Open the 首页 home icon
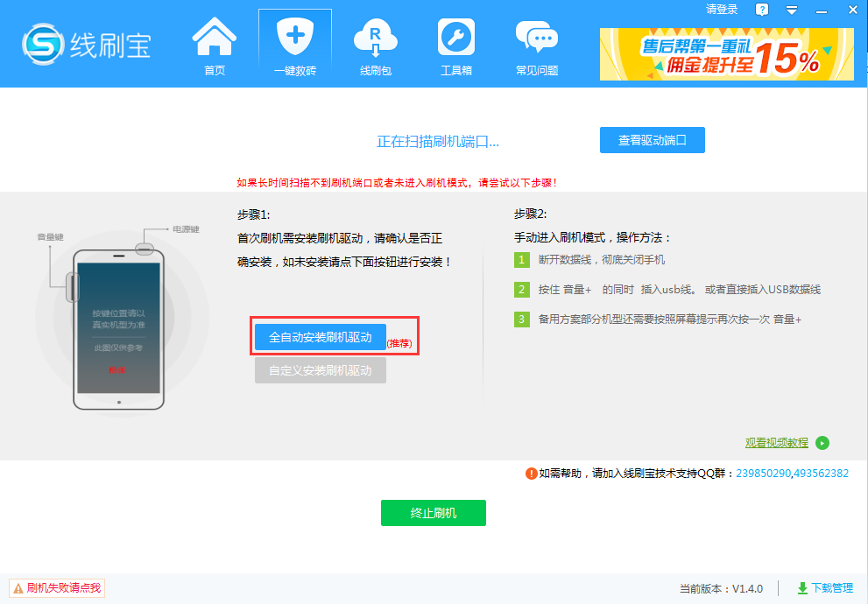 coord(213,42)
